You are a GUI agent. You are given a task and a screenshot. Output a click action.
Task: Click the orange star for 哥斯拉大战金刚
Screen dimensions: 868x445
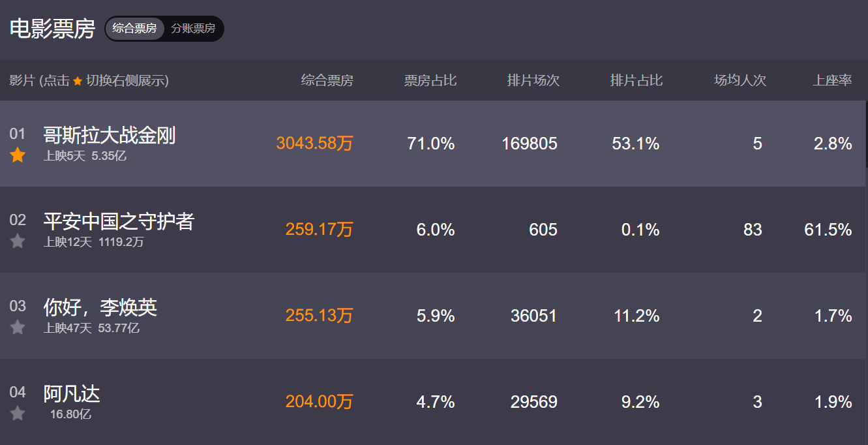point(18,155)
